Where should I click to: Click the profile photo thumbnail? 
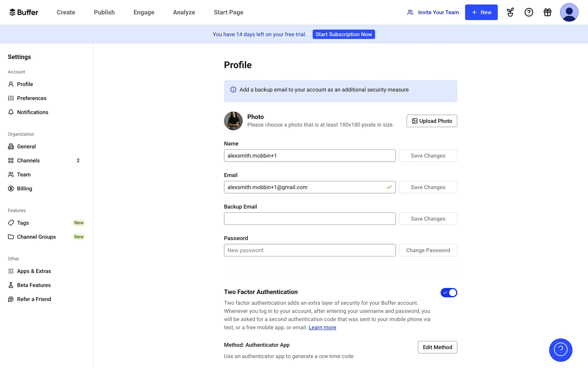pos(233,121)
